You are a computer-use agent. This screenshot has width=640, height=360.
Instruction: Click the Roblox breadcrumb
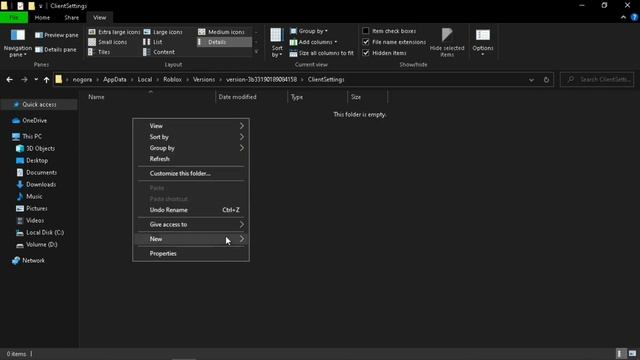pyautogui.click(x=172, y=80)
